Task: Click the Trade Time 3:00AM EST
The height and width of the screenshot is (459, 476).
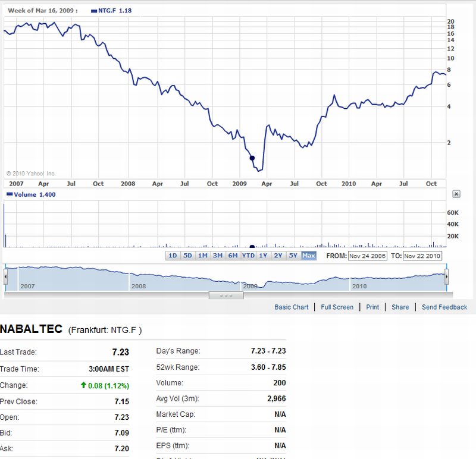Action: tap(109, 369)
